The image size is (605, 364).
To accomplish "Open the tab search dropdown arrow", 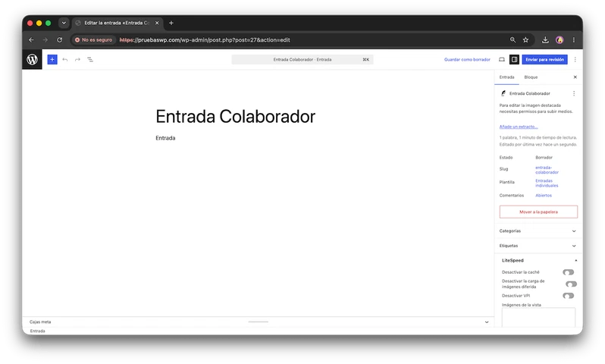I will [64, 23].
